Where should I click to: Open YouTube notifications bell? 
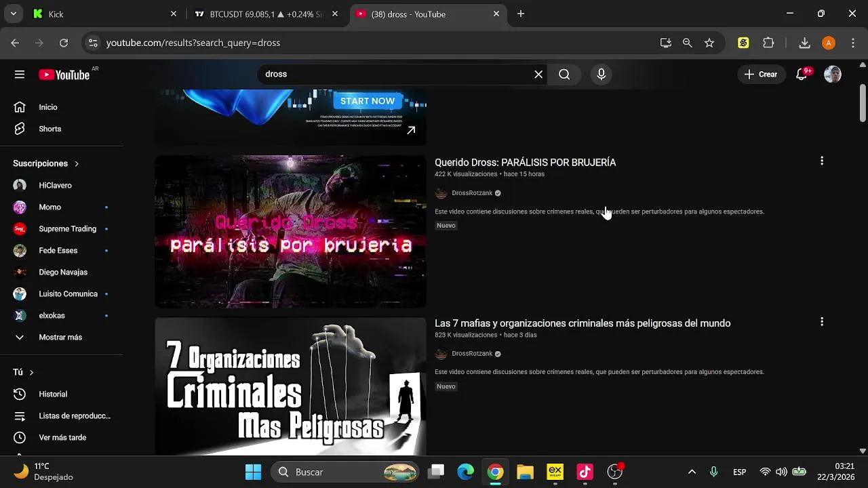click(803, 74)
